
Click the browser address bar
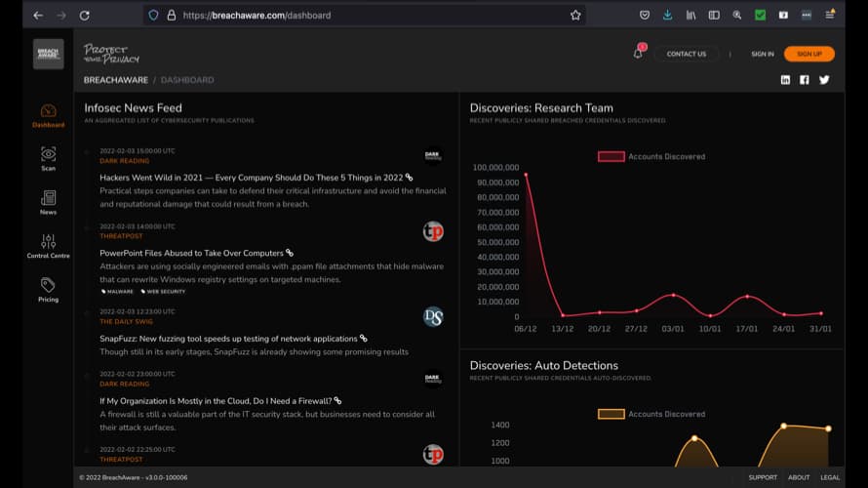(x=371, y=16)
